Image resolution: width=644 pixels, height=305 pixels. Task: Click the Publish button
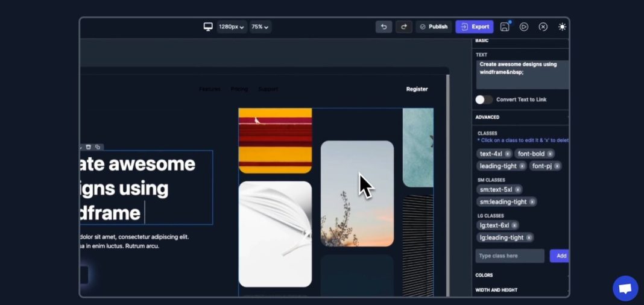(434, 27)
